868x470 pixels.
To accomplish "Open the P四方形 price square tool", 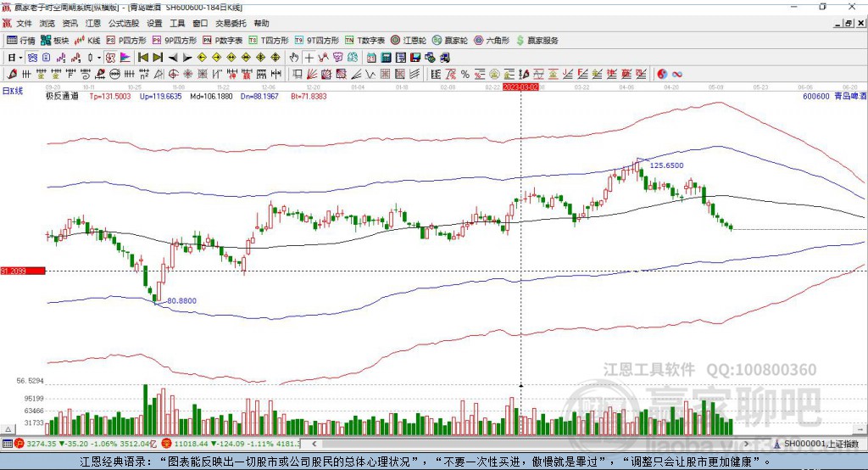I will click(x=126, y=41).
